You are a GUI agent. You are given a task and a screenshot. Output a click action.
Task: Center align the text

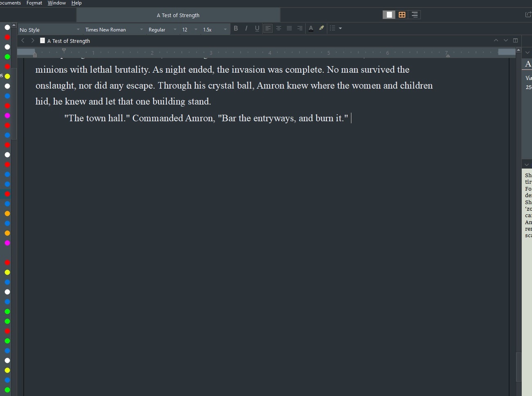pos(279,28)
